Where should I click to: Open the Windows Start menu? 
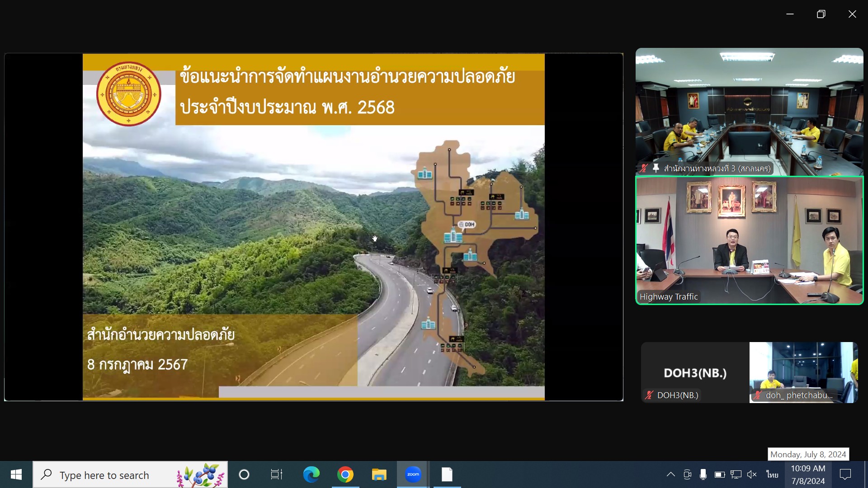point(16,474)
